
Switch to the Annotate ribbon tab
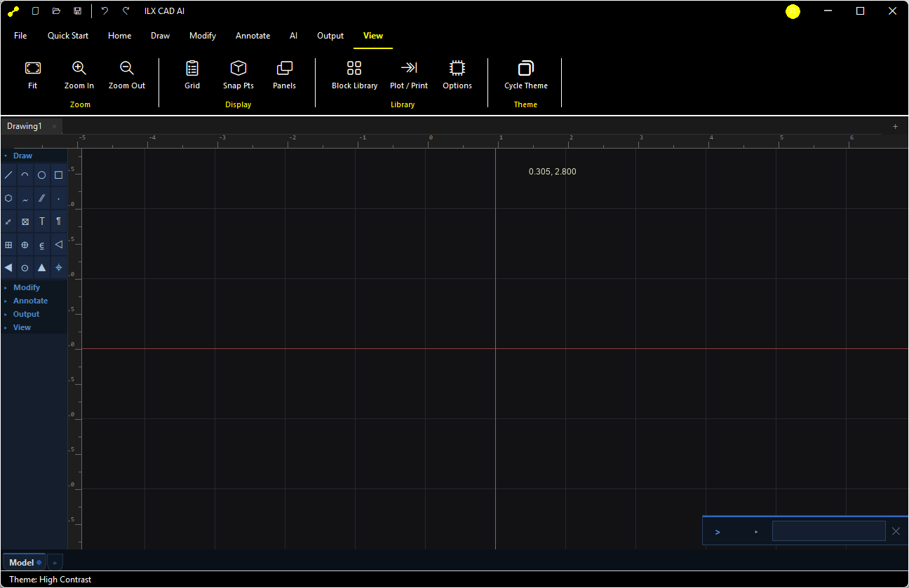coord(252,36)
